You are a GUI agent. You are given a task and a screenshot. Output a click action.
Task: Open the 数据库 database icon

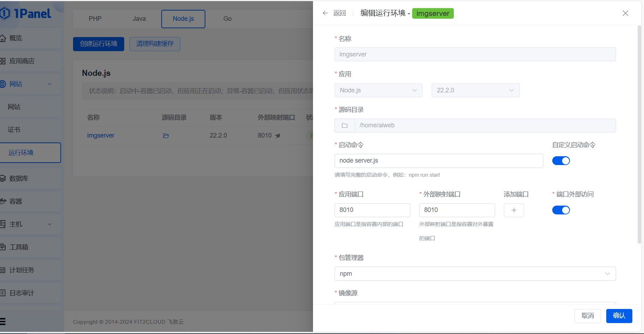click(x=3, y=178)
